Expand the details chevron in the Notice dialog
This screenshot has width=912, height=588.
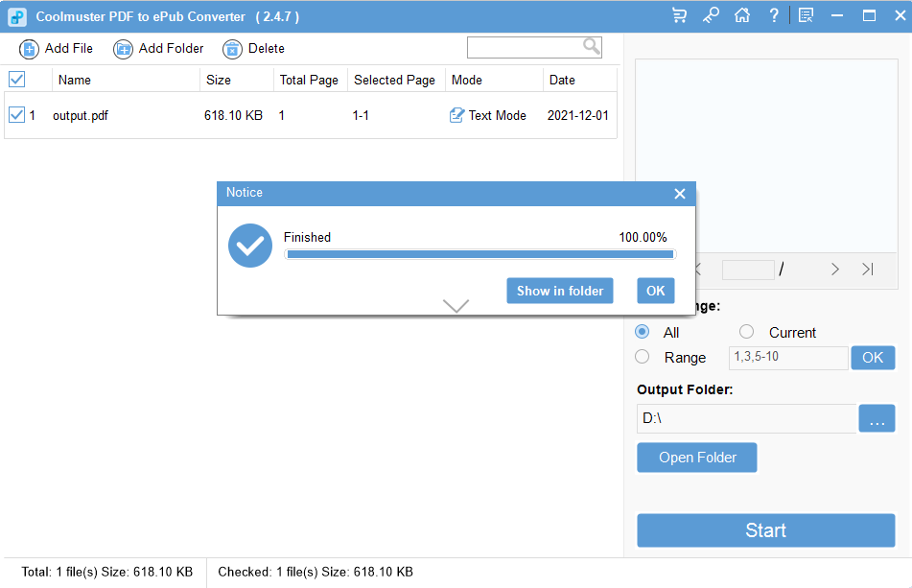click(456, 305)
